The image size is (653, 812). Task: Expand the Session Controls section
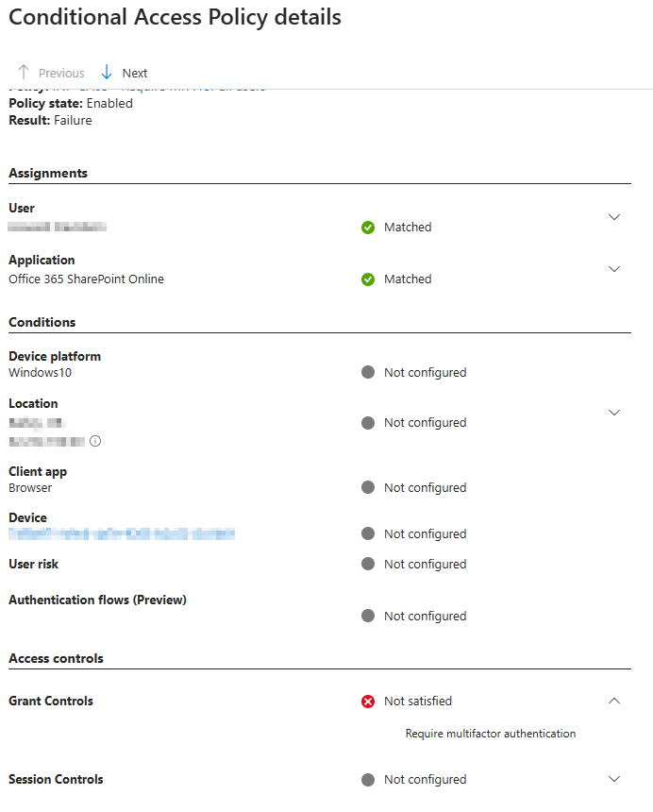[614, 779]
